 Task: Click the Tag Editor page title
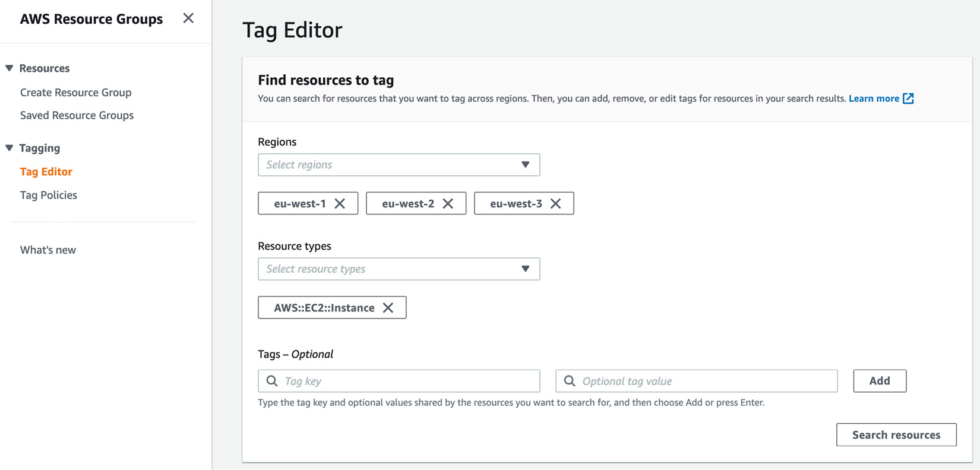(x=292, y=30)
